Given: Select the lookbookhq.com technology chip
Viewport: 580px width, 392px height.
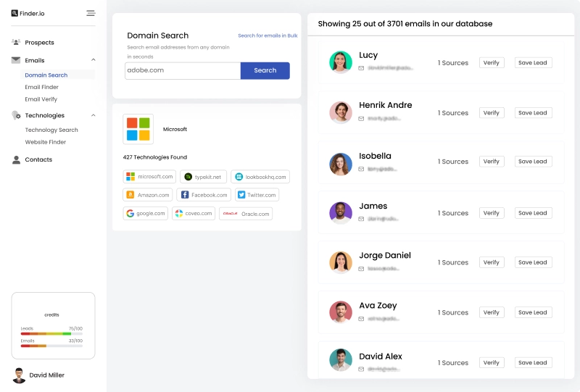Looking at the screenshot, I should click(260, 177).
